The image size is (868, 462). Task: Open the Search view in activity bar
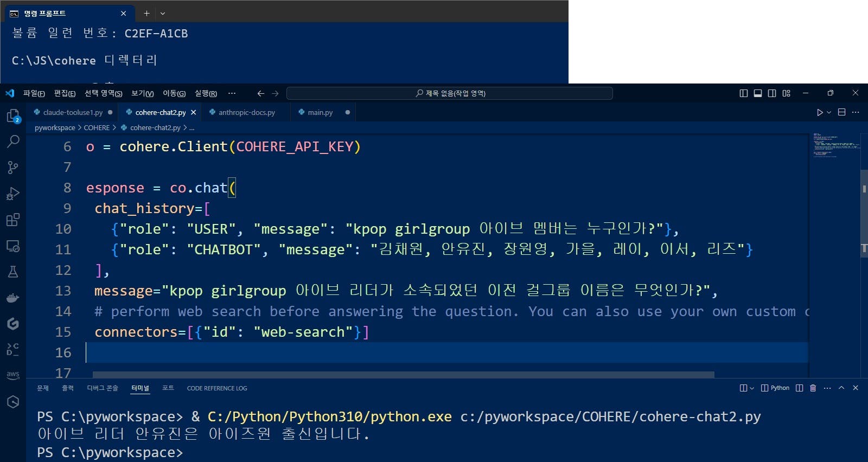[13, 142]
